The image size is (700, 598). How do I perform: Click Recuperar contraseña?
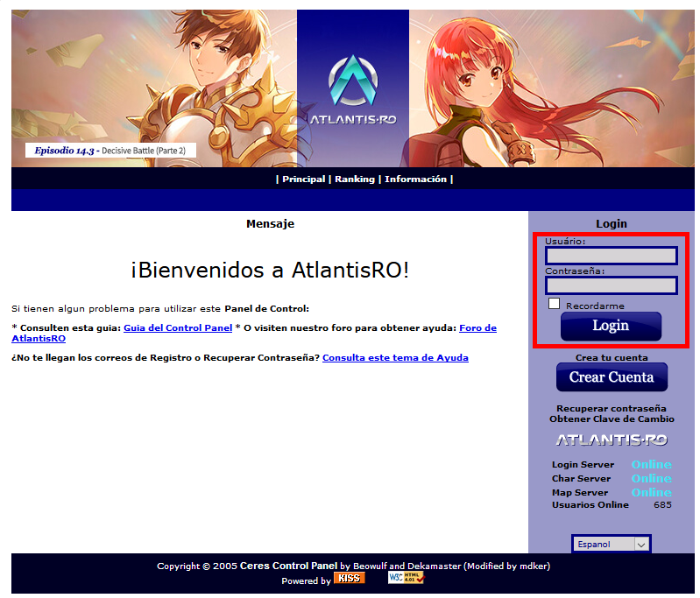(611, 408)
